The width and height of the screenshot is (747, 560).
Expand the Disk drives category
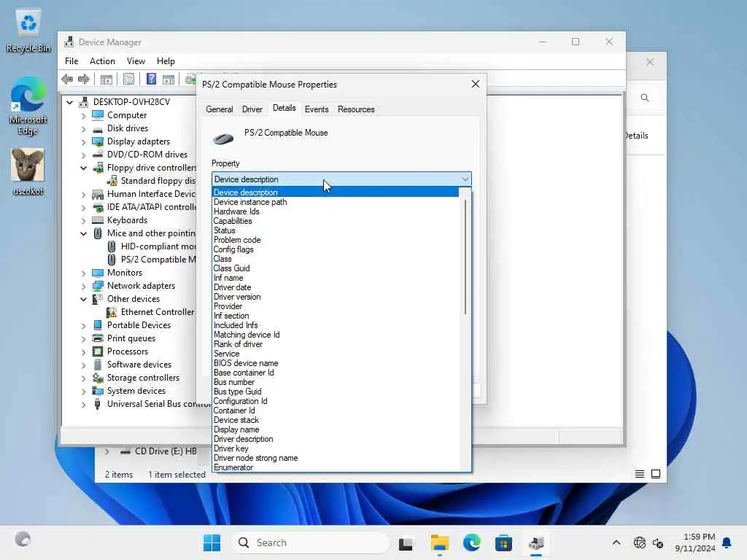click(x=83, y=128)
